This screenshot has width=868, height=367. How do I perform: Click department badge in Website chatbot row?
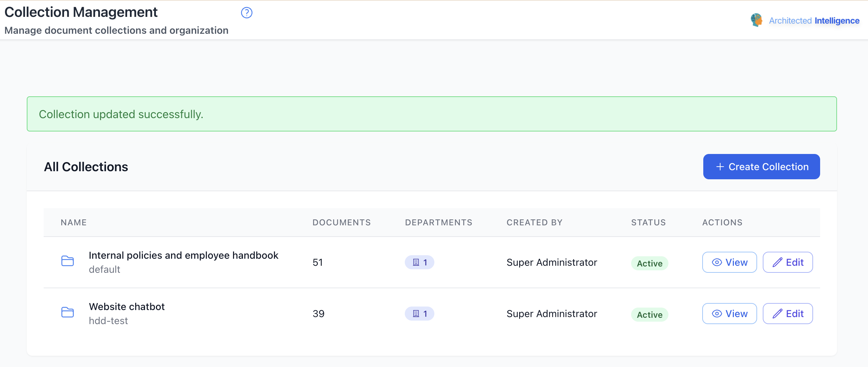click(419, 314)
